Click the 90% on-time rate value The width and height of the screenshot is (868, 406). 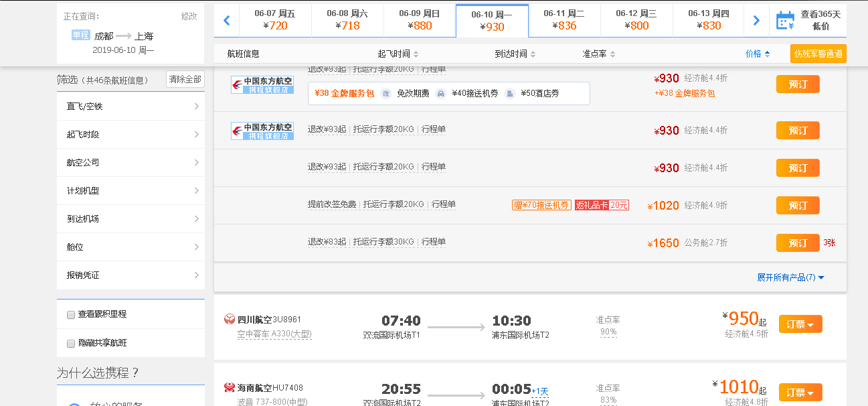608,332
